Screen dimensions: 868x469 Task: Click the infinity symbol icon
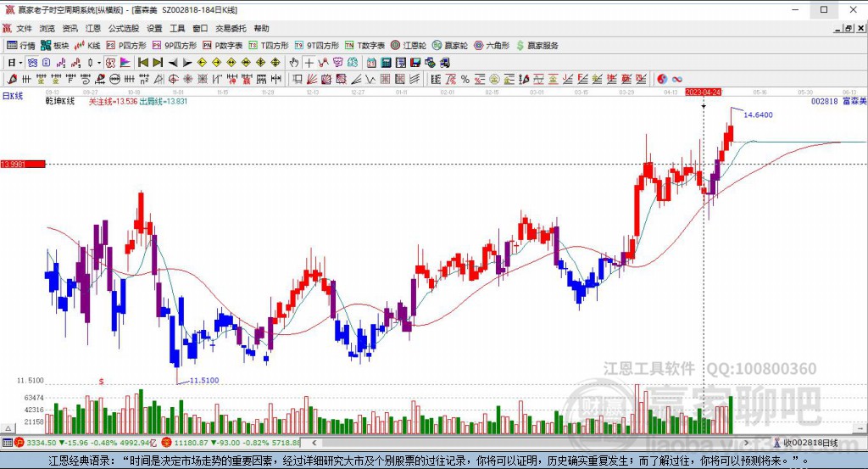(677, 79)
